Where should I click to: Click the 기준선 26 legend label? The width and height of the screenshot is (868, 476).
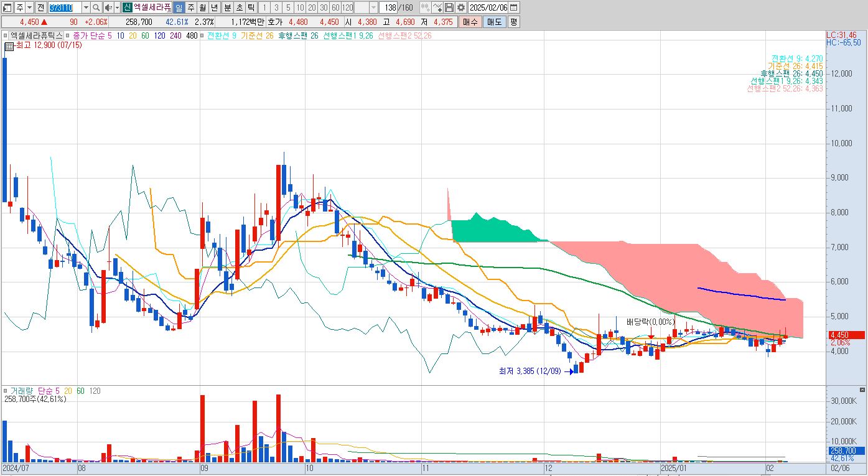tap(257, 35)
